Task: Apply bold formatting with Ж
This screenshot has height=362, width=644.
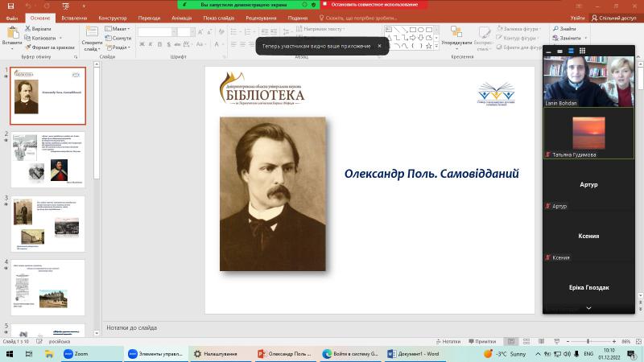Action: [x=142, y=44]
